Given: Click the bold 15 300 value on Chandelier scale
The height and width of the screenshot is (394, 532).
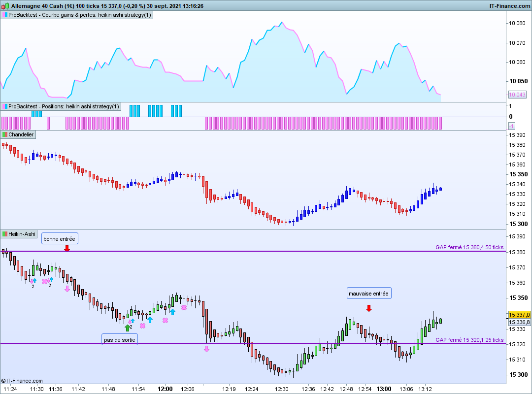Looking at the screenshot, I should coord(518,224).
